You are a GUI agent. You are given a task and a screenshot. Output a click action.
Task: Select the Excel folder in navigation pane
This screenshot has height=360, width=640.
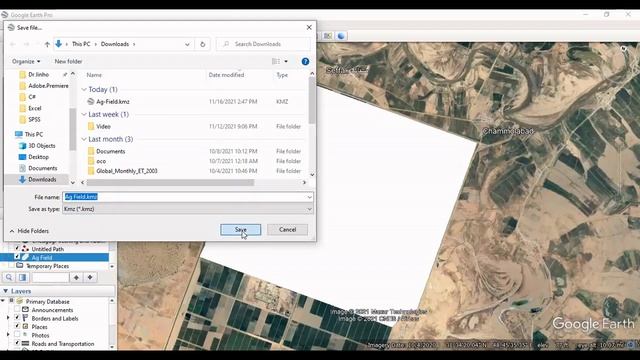coord(30,108)
